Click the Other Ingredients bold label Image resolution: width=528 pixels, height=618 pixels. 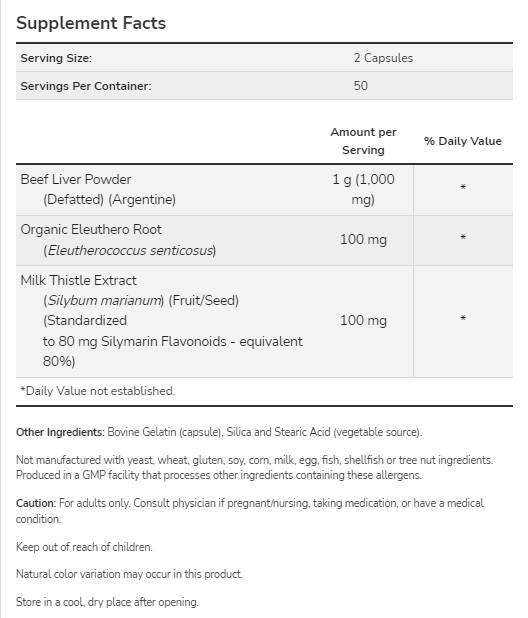point(60,432)
